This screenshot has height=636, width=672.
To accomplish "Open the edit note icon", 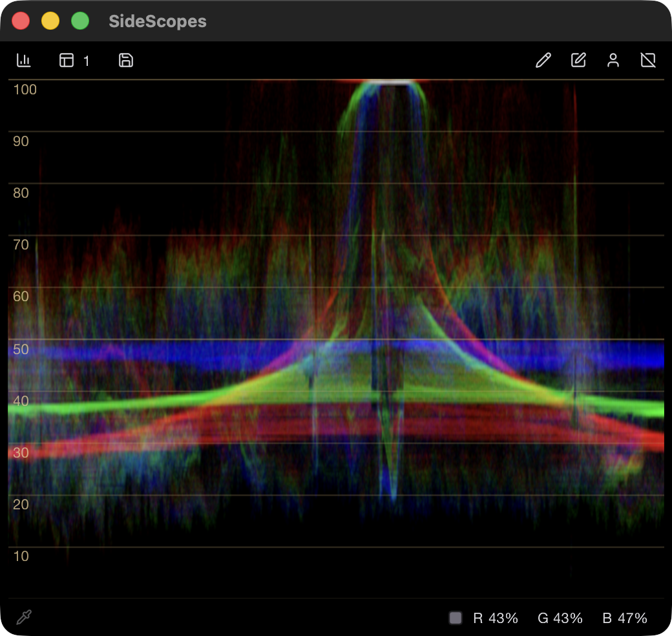I will [x=578, y=60].
